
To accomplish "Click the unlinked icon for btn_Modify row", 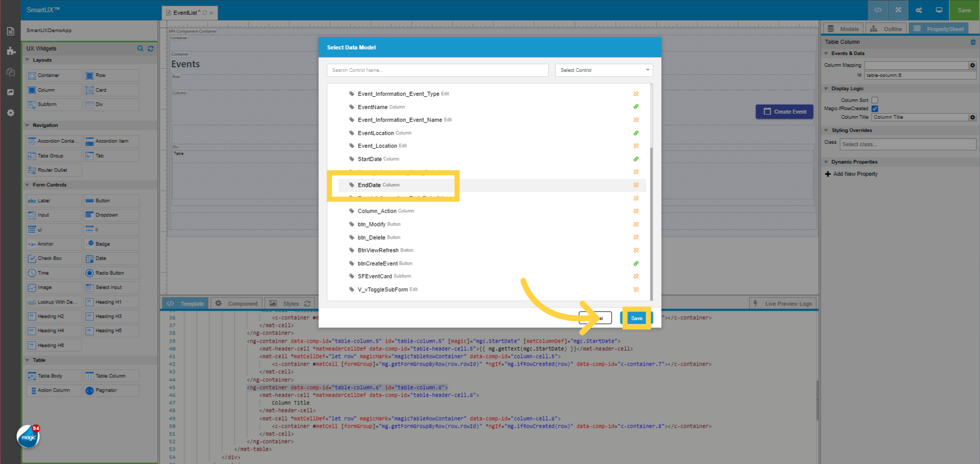I will tap(636, 224).
